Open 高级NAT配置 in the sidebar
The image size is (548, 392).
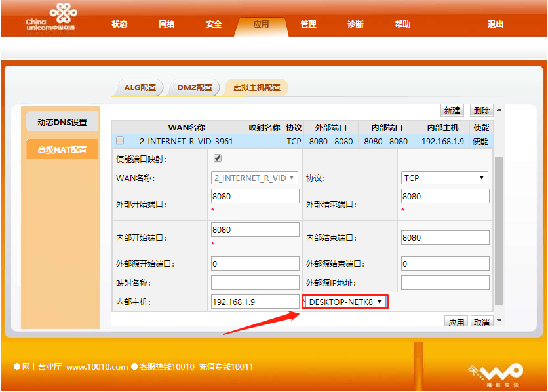pyautogui.click(x=62, y=149)
